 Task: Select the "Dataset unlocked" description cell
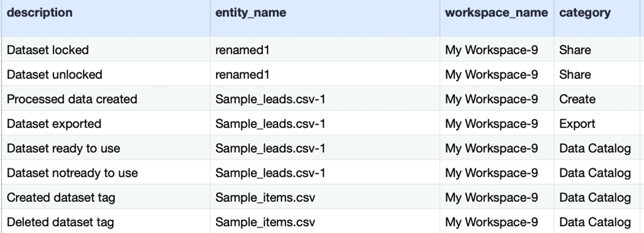55,74
